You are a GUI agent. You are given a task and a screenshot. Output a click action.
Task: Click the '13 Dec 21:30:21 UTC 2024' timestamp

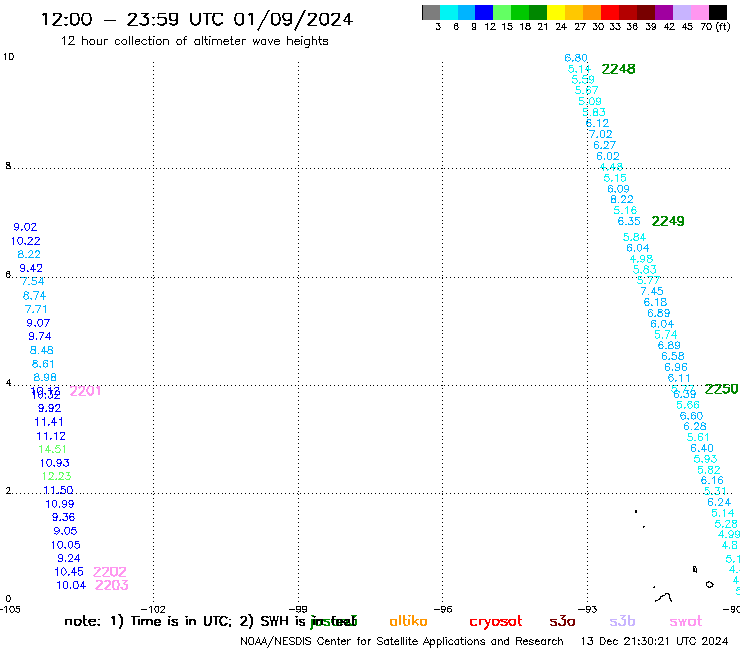(x=654, y=642)
